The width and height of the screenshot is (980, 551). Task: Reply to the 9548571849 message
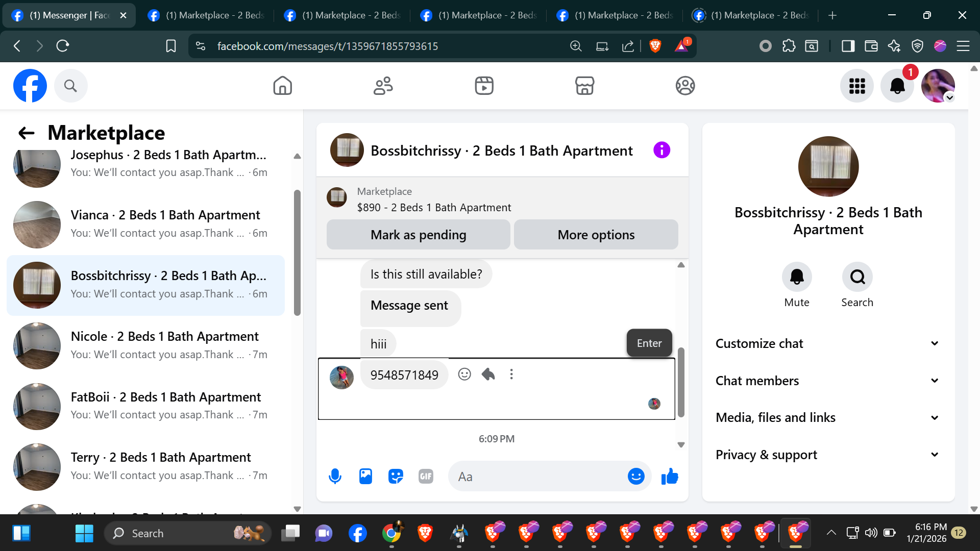(x=488, y=374)
